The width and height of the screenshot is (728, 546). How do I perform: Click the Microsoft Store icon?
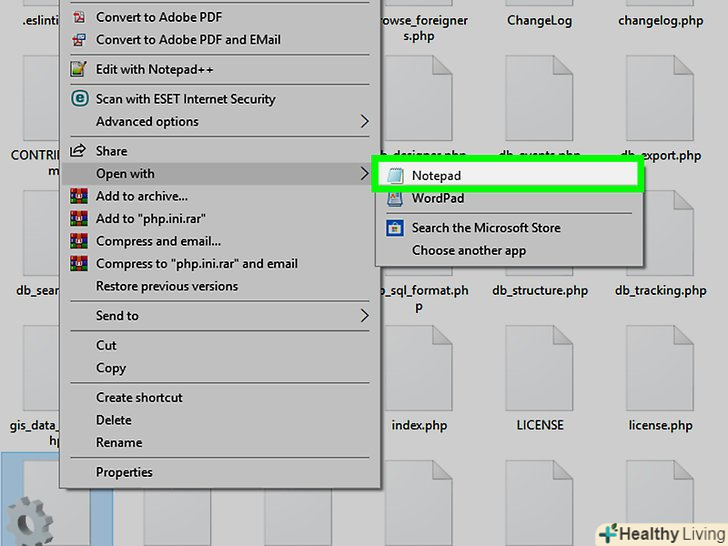(x=395, y=228)
